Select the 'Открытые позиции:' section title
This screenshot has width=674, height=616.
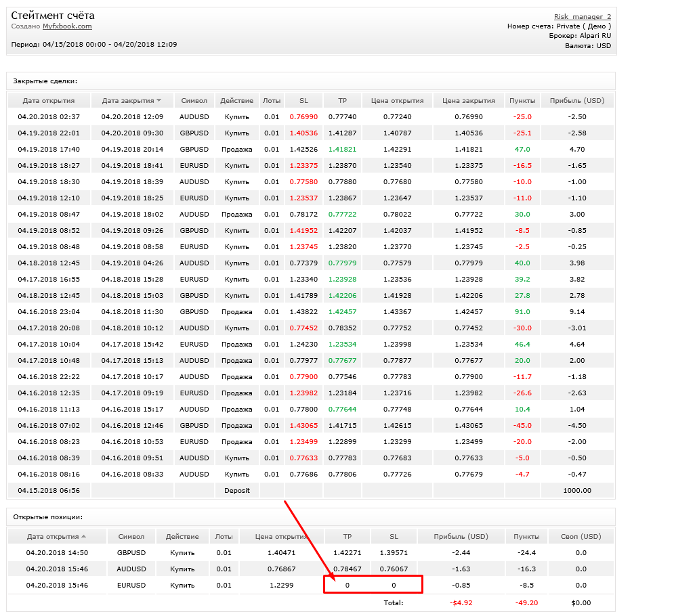tap(47, 517)
